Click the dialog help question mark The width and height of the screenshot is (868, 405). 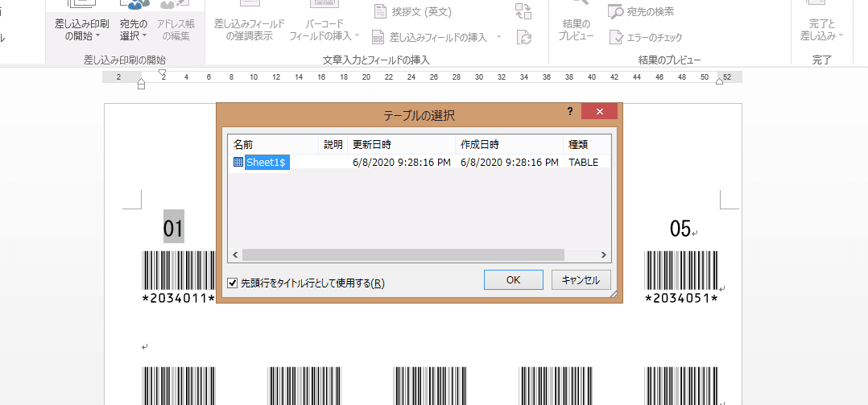[570, 111]
